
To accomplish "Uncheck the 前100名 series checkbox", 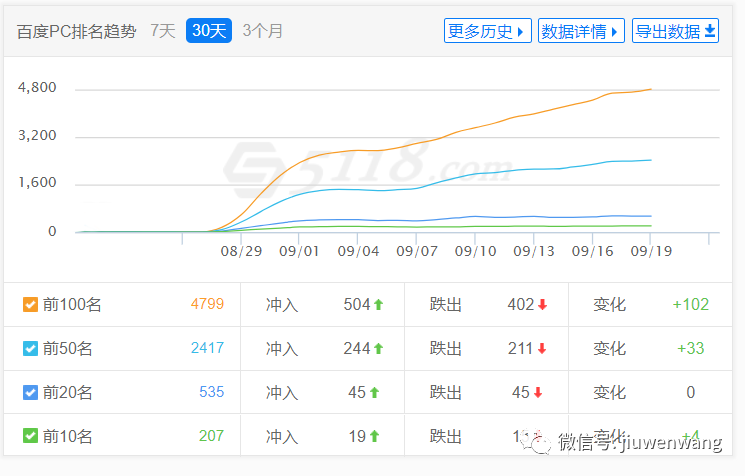I will 30,305.
